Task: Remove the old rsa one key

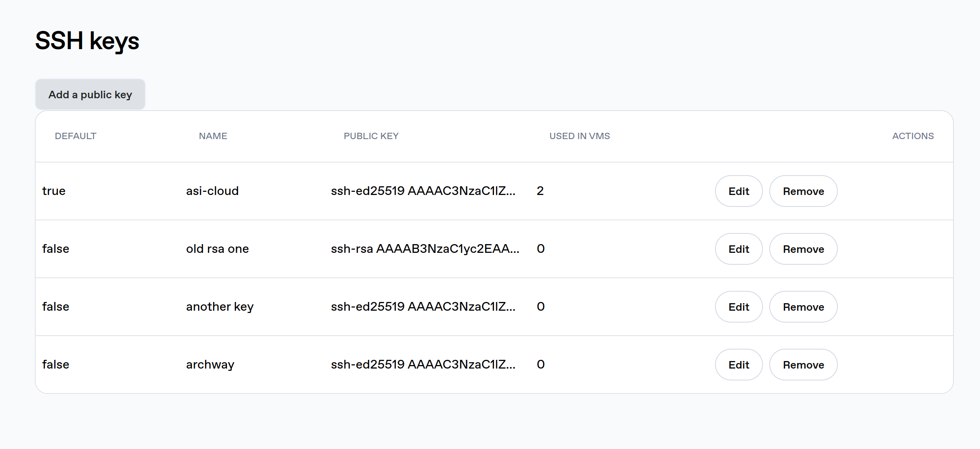Action: (x=803, y=249)
